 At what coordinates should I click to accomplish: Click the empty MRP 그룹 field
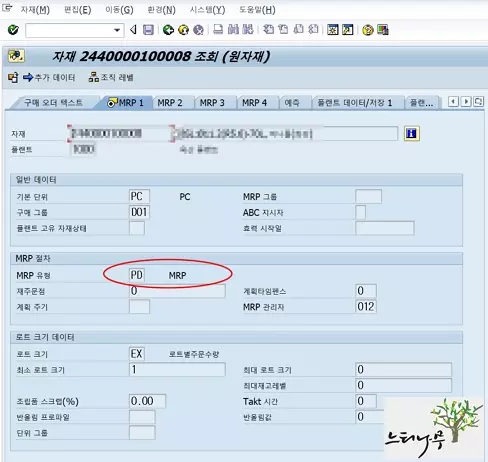pos(368,196)
